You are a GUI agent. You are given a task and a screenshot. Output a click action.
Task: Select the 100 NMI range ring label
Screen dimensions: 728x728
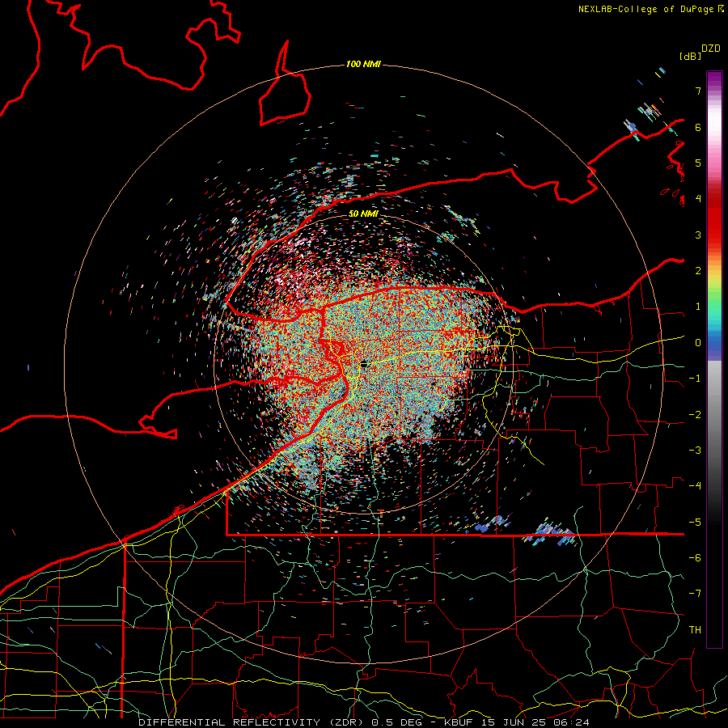tap(363, 64)
